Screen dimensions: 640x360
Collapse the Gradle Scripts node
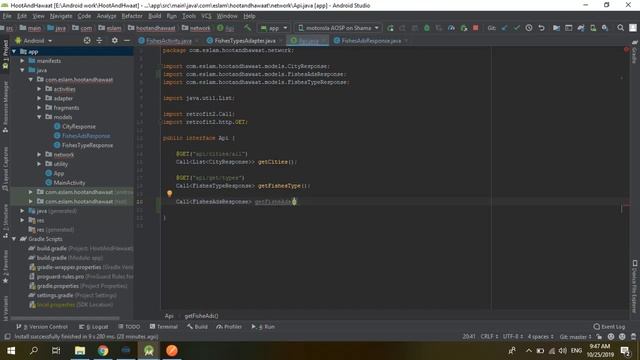coord(14,239)
